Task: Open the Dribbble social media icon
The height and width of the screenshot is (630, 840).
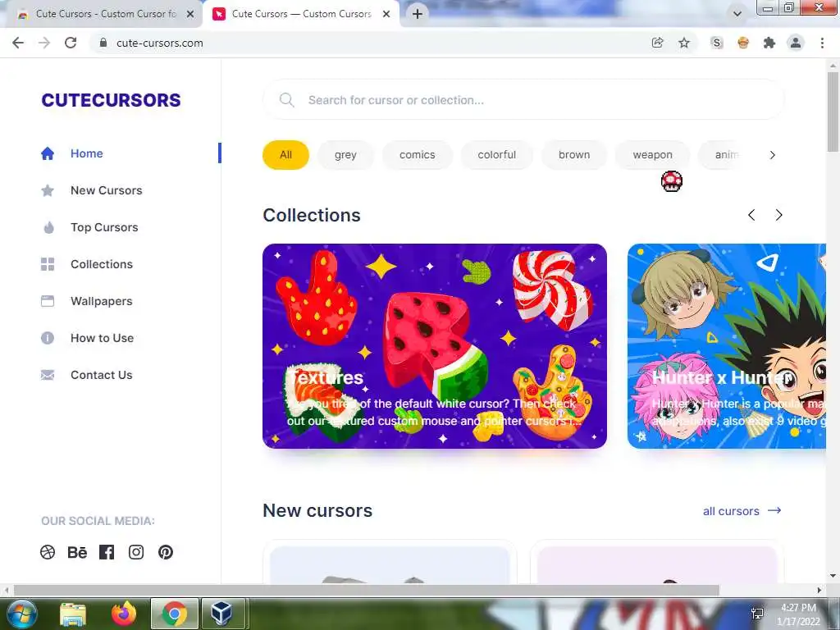Action: click(48, 552)
